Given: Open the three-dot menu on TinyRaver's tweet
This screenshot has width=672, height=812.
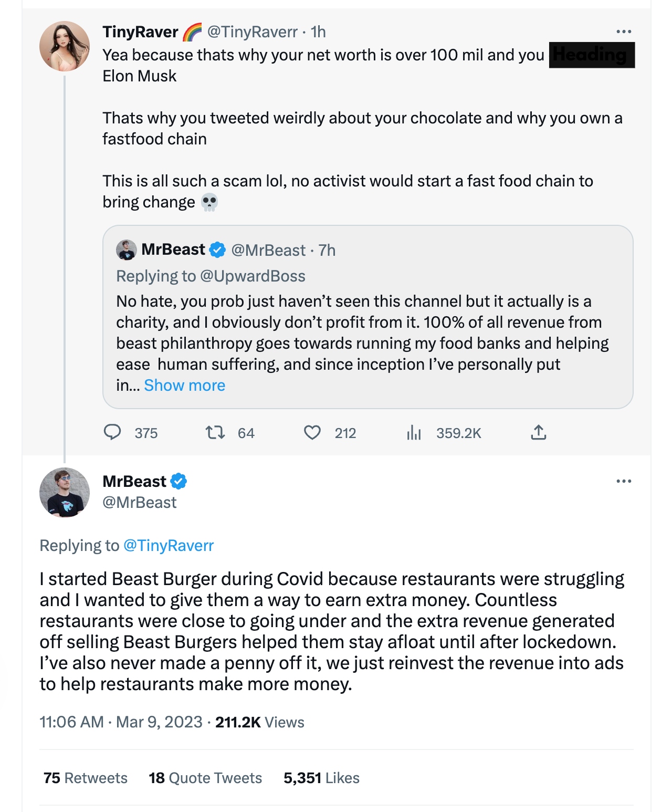Looking at the screenshot, I should (624, 32).
